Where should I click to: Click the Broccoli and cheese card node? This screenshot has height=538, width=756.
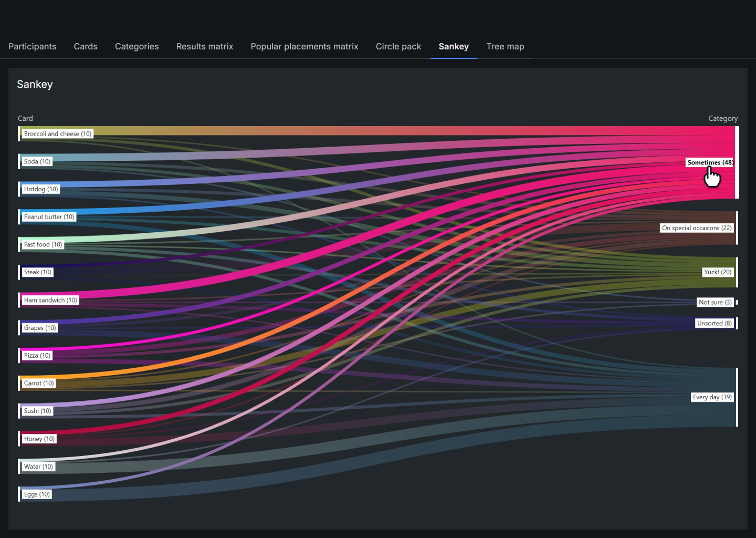(58, 134)
